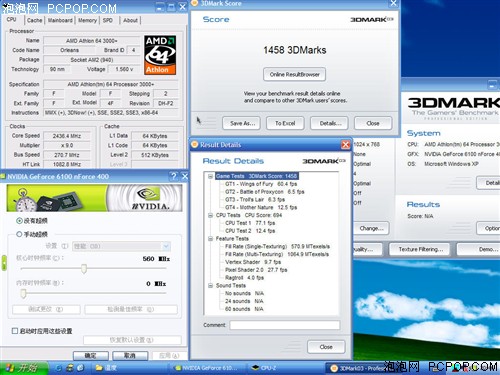Click the Start (开始) button
The width and height of the screenshot is (500, 375).
tap(23, 368)
